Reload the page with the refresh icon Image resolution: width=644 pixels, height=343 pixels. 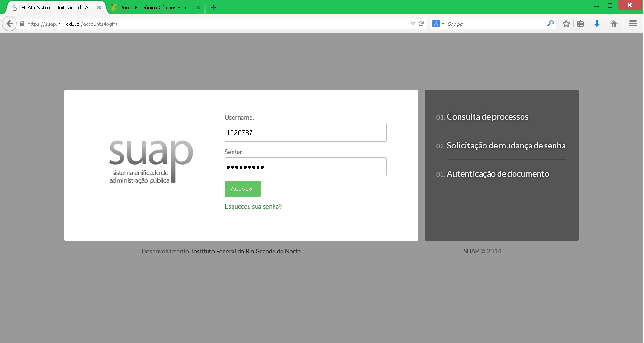tap(421, 24)
